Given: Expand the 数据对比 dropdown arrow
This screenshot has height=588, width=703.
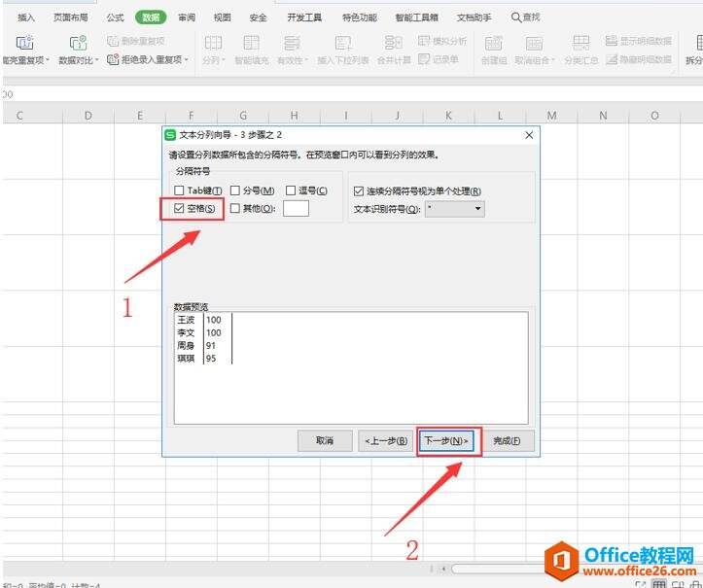Looking at the screenshot, I should (97, 59).
